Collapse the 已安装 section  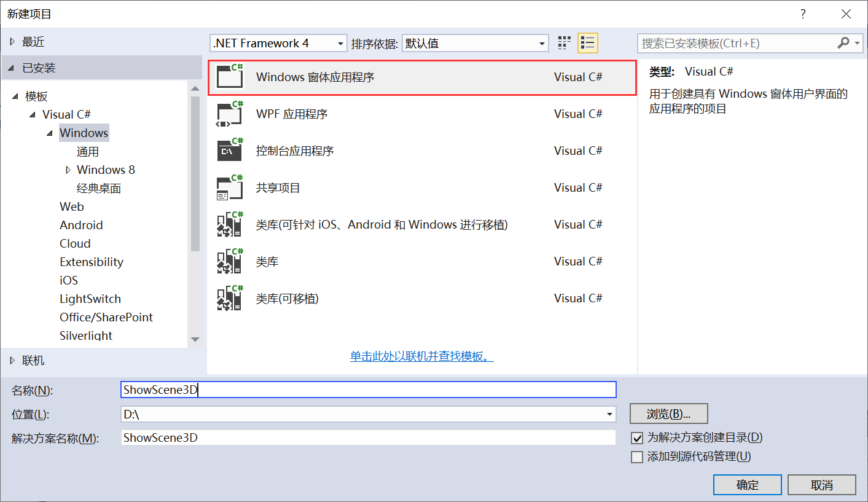pos(12,68)
